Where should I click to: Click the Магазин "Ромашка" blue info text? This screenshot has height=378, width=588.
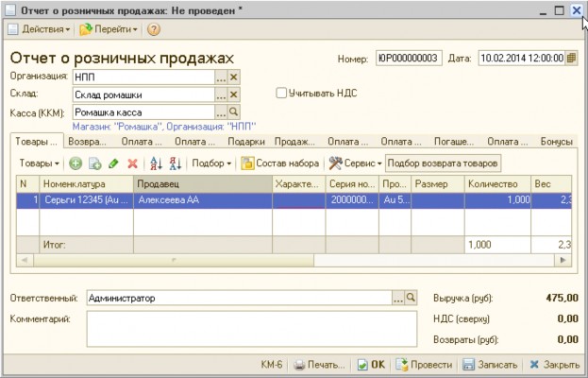point(164,127)
